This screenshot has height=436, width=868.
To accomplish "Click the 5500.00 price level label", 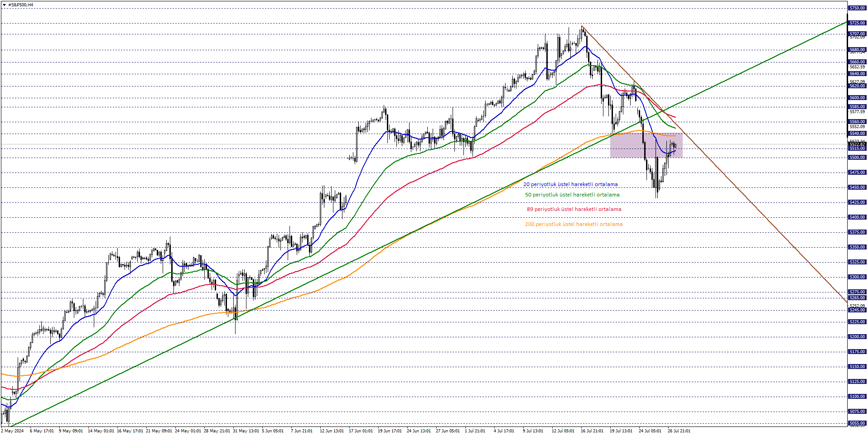I will (857, 158).
